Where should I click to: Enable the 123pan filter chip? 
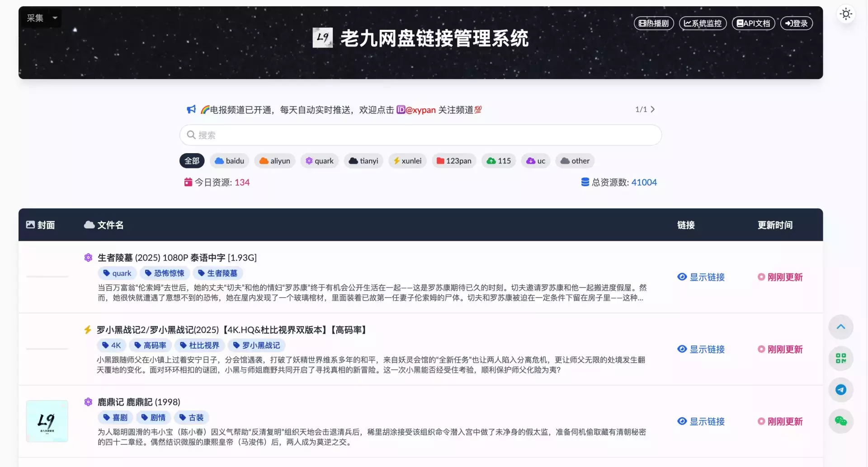click(454, 161)
